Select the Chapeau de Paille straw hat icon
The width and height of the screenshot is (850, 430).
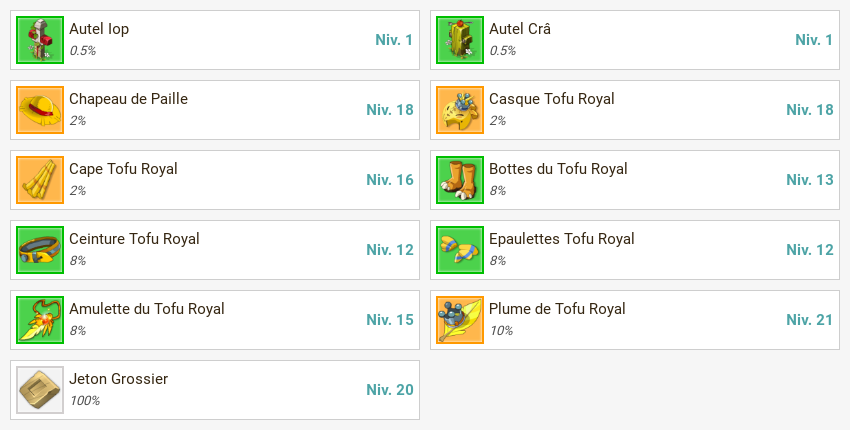[40, 110]
